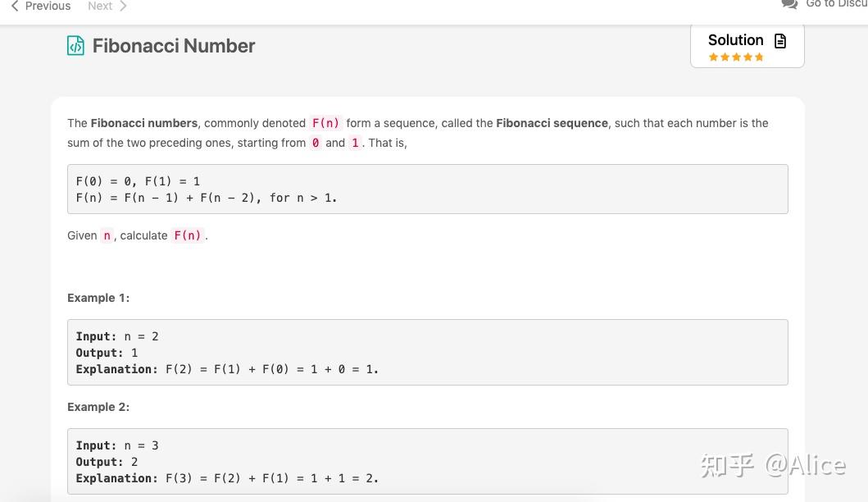This screenshot has height=502, width=868.
Task: Click the third rating star under Solution
Action: tap(736, 57)
